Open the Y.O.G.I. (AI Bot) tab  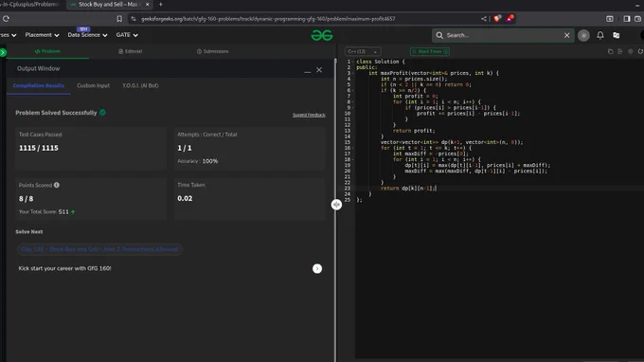[140, 85]
